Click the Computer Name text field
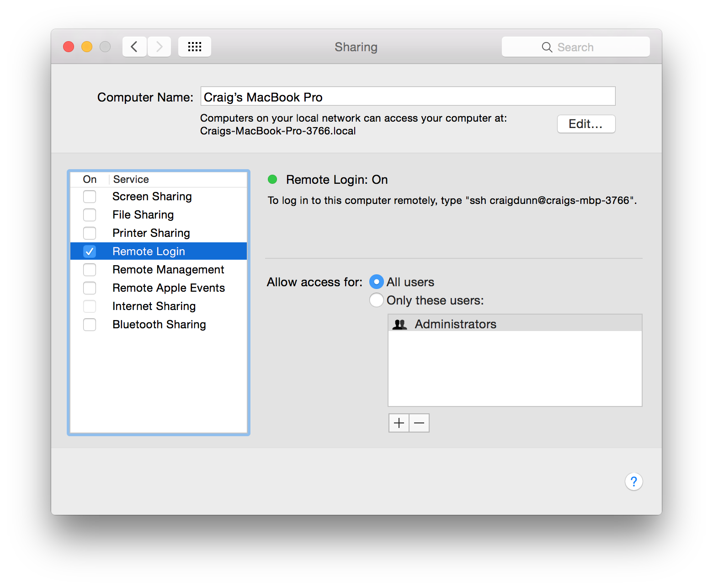713x588 pixels. point(408,96)
